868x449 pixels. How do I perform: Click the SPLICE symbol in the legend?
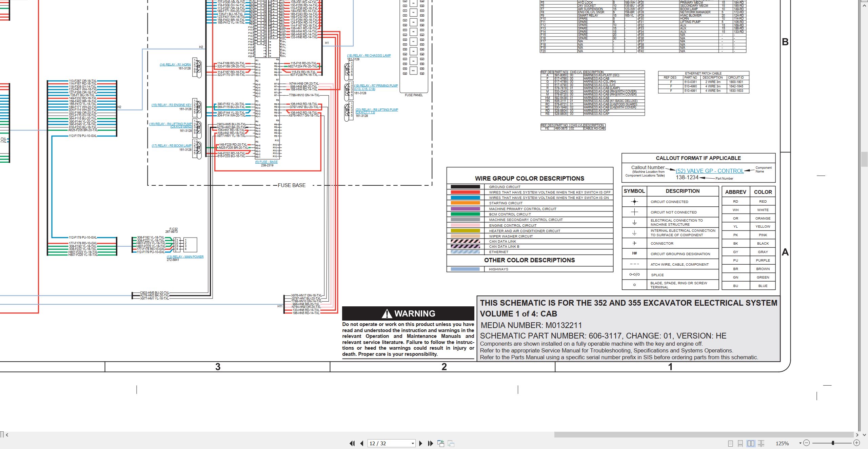[x=634, y=274]
